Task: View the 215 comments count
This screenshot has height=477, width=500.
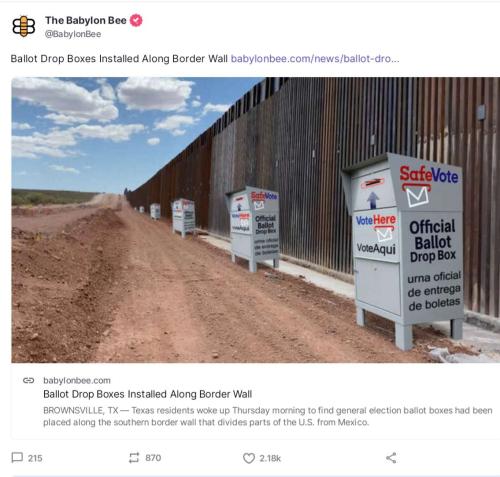Action: pos(35,458)
